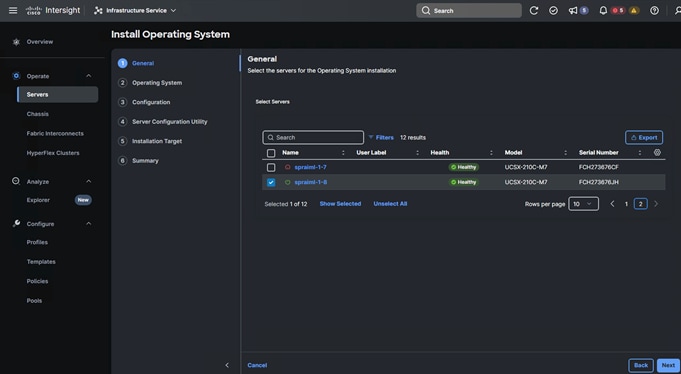
Task: Open Explorer in the sidebar
Action: click(38, 200)
